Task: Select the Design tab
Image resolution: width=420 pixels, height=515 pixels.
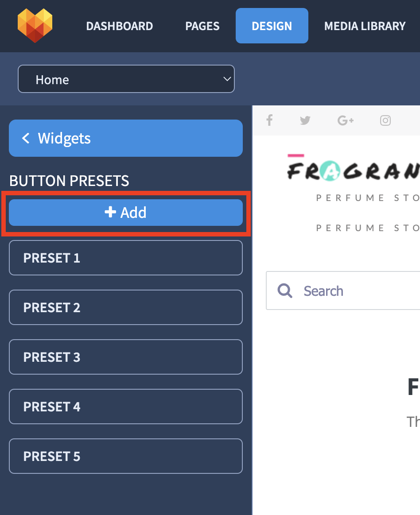Action: point(272,26)
